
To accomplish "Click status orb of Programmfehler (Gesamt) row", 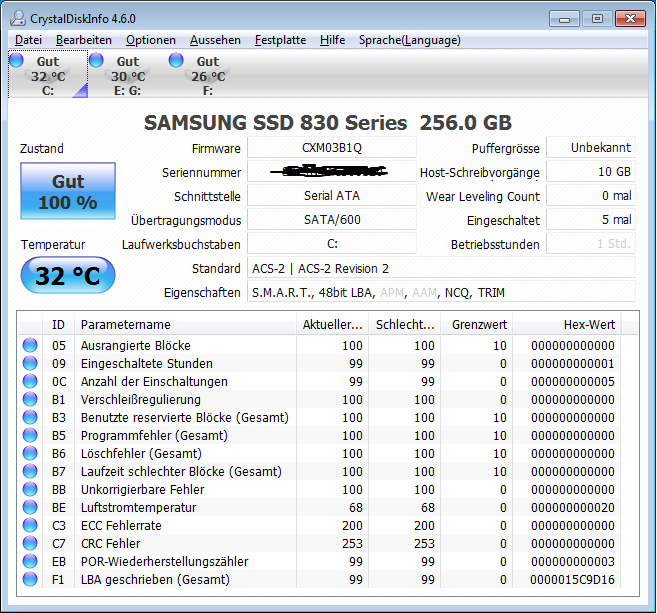I will (x=30, y=435).
